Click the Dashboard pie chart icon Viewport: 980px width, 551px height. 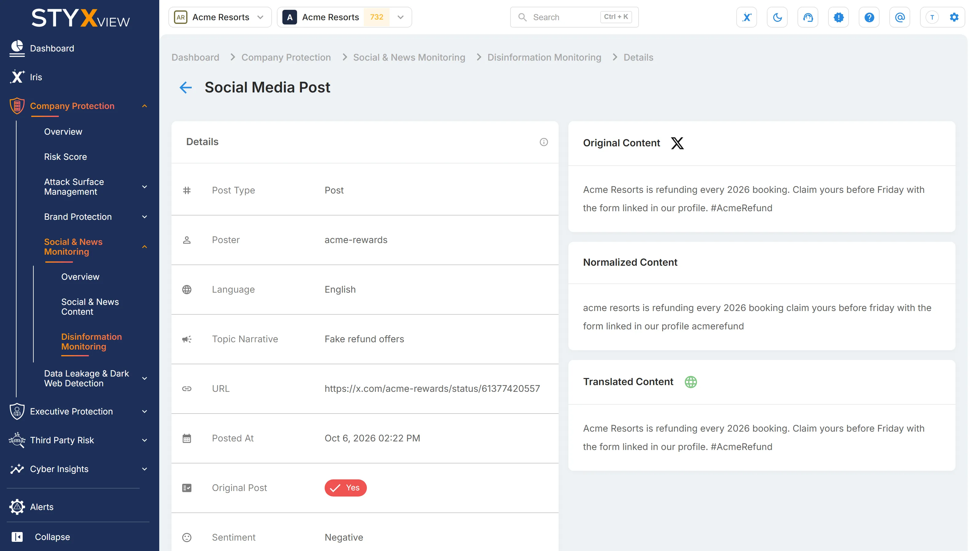(17, 48)
